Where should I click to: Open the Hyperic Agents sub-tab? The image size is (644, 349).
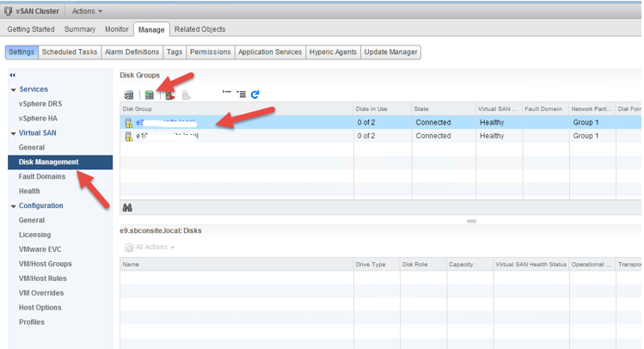333,52
